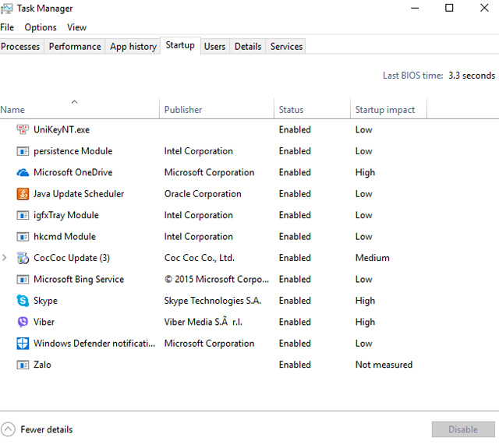
Task: Collapse view with Fewer details arrow
Action: pos(8,429)
